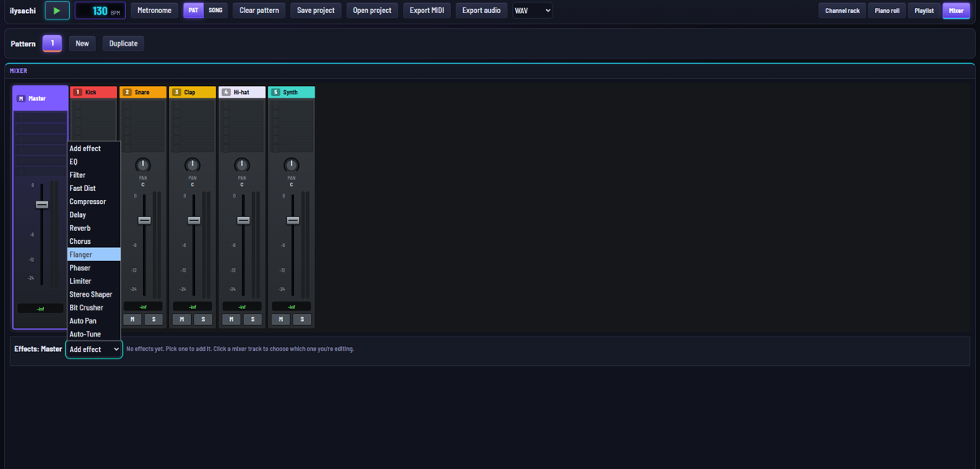This screenshot has height=469, width=980.
Task: Mute the Snare track
Action: coord(132,319)
